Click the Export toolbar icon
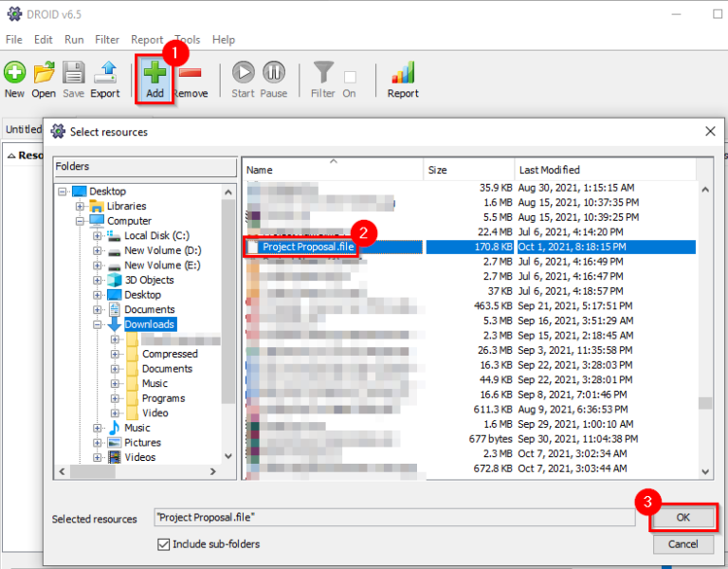This screenshot has width=728, height=569. coord(105,73)
